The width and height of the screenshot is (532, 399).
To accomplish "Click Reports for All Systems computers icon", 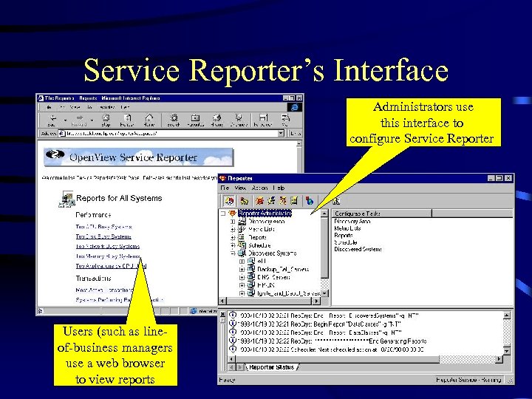I will (x=66, y=199).
